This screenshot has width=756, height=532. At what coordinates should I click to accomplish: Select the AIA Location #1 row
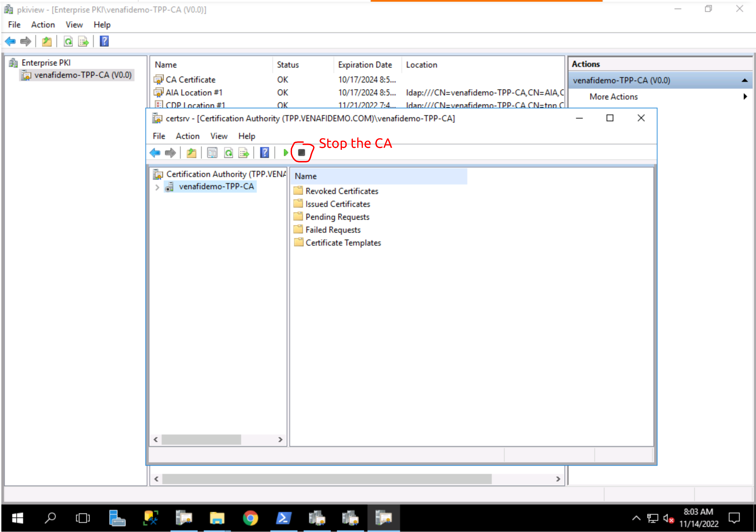click(x=194, y=92)
